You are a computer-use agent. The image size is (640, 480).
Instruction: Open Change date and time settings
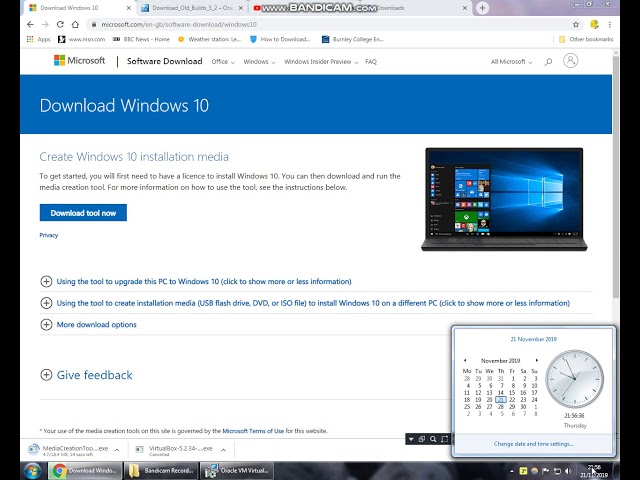click(x=533, y=444)
